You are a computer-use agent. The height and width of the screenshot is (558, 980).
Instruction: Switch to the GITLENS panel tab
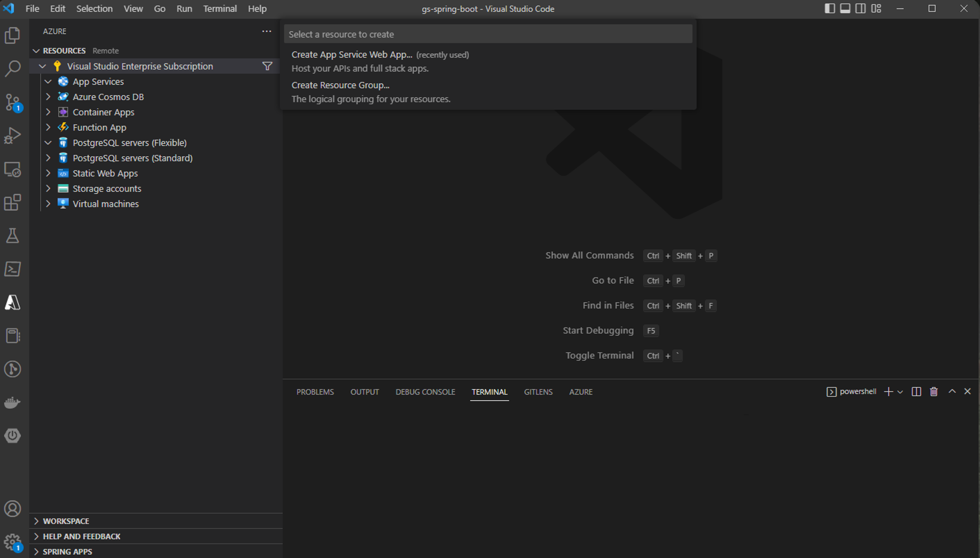point(538,392)
